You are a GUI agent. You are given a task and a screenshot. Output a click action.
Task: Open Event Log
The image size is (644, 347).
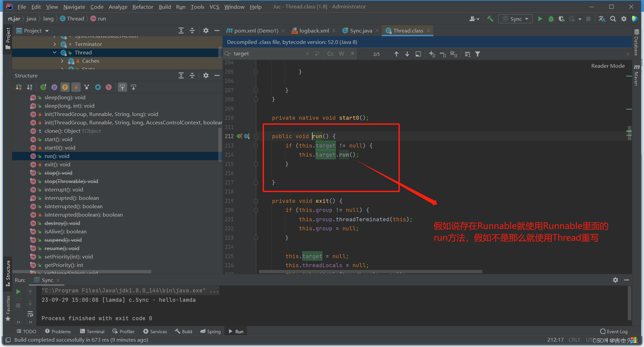click(613, 331)
